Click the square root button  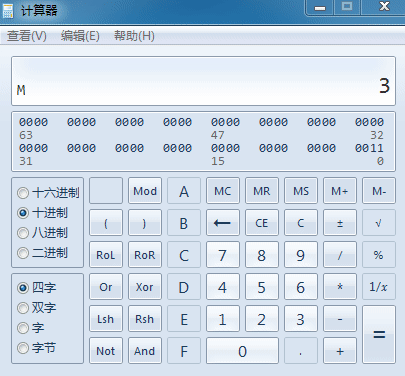point(379,223)
